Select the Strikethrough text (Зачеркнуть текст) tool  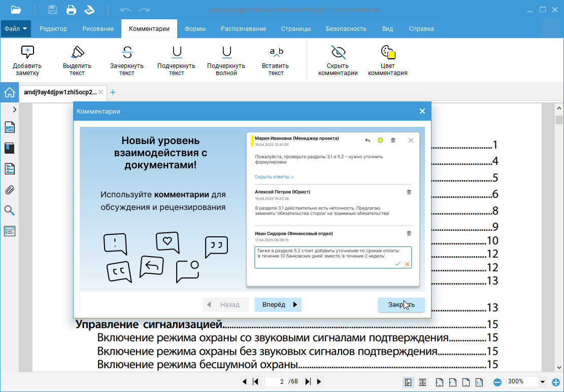coord(126,60)
